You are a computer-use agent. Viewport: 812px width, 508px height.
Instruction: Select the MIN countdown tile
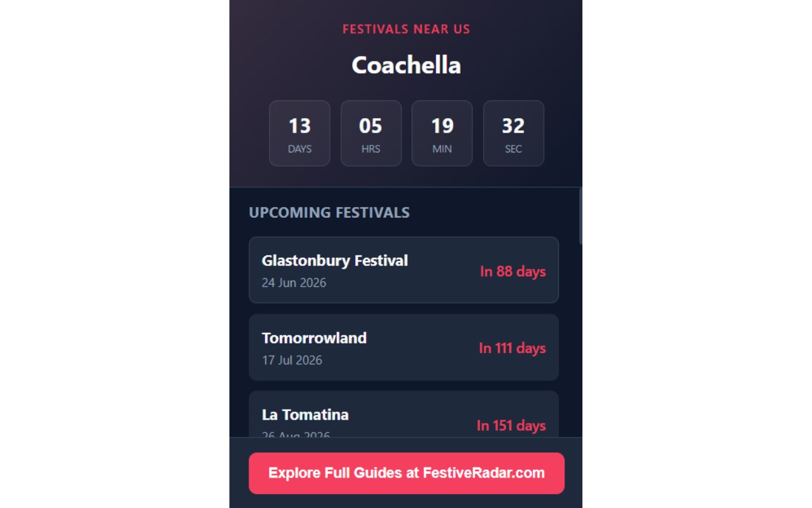pos(442,133)
